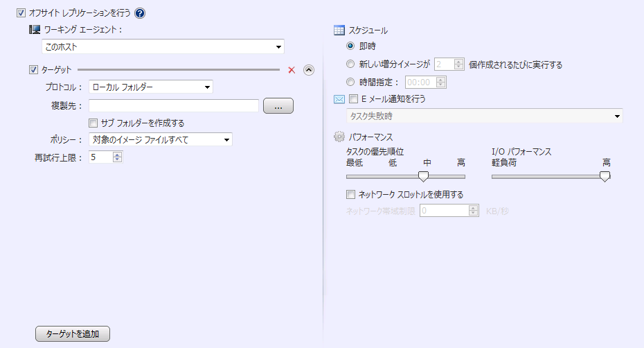Image resolution: width=644 pixels, height=348 pixels.
Task: Collapse the target section with chevron icon
Action: click(x=309, y=69)
